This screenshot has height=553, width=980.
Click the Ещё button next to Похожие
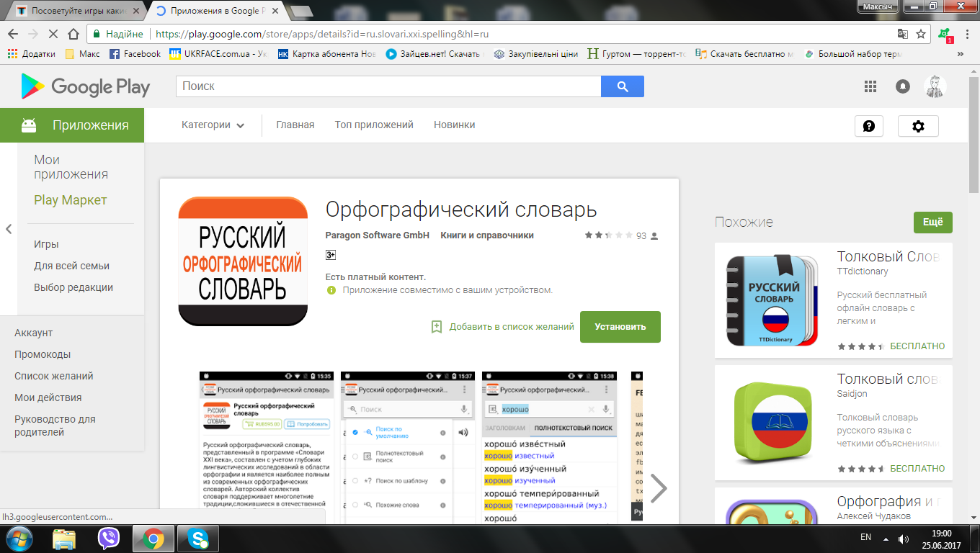[933, 222]
